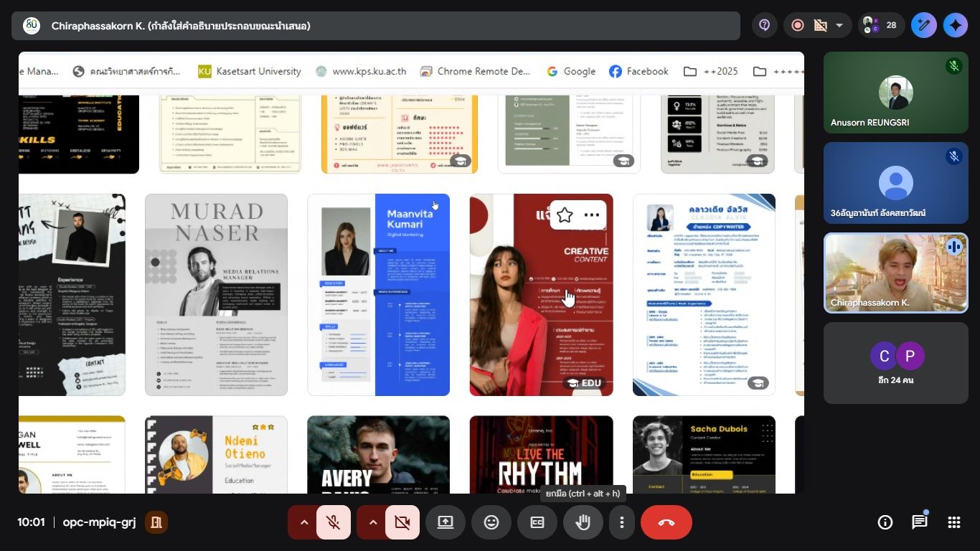Open the more options three-dot menu
Image resolution: width=980 pixels, height=551 pixels.
[621, 522]
